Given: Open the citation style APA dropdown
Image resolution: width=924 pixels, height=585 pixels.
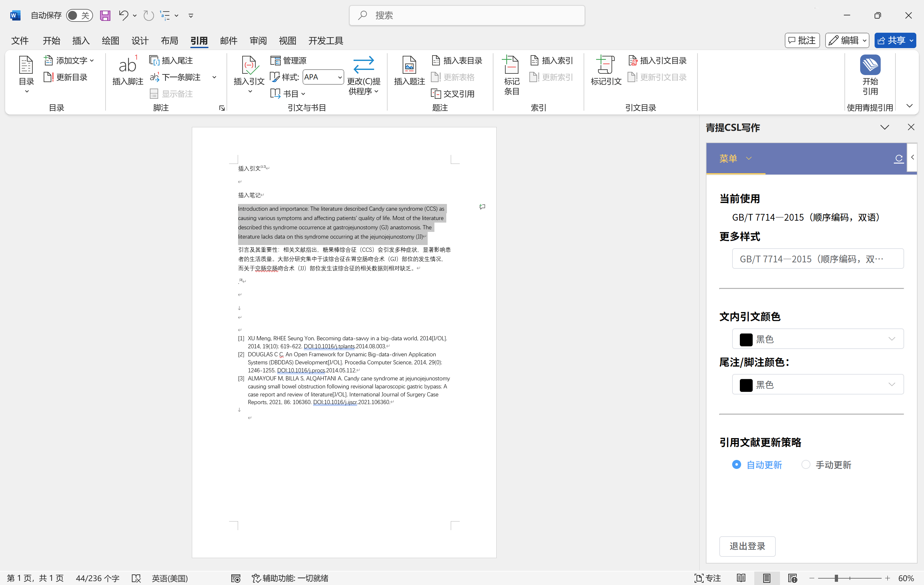Looking at the screenshot, I should click(339, 77).
